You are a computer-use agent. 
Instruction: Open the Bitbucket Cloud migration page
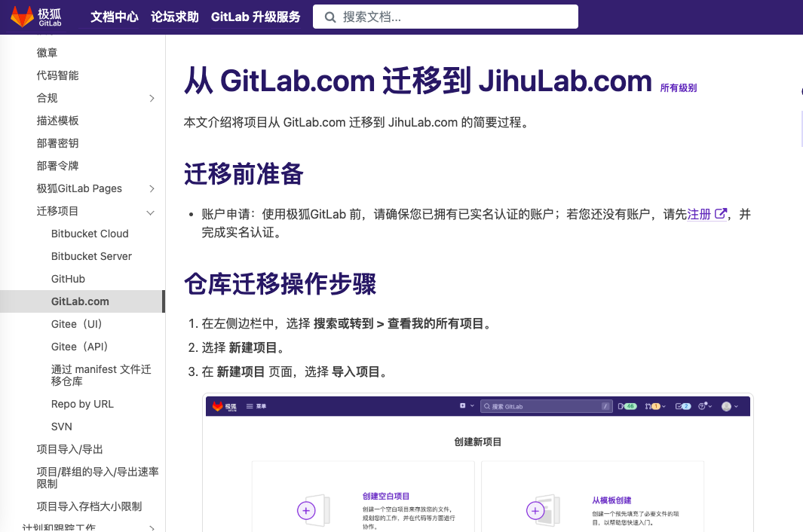[x=90, y=234]
